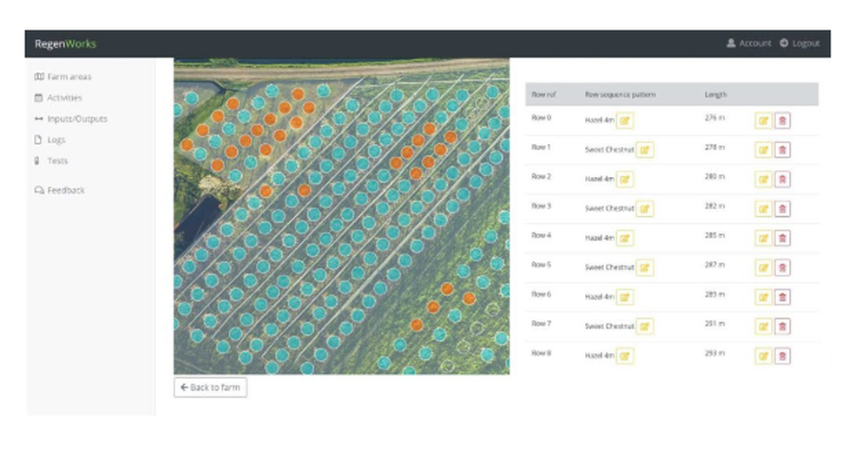Viewport: 868px width, 458px height.
Task: Edit the Row 8 Hazel 4m pattern
Action: click(624, 356)
